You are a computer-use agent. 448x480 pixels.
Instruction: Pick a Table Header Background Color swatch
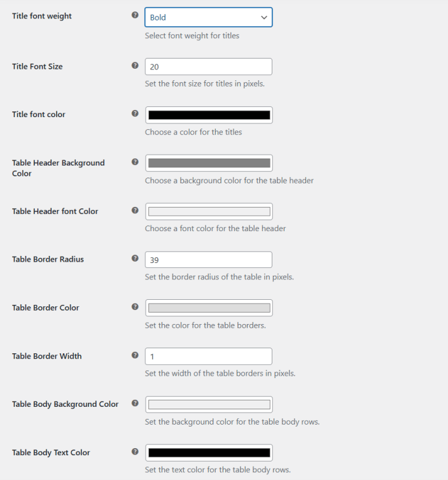pos(209,163)
